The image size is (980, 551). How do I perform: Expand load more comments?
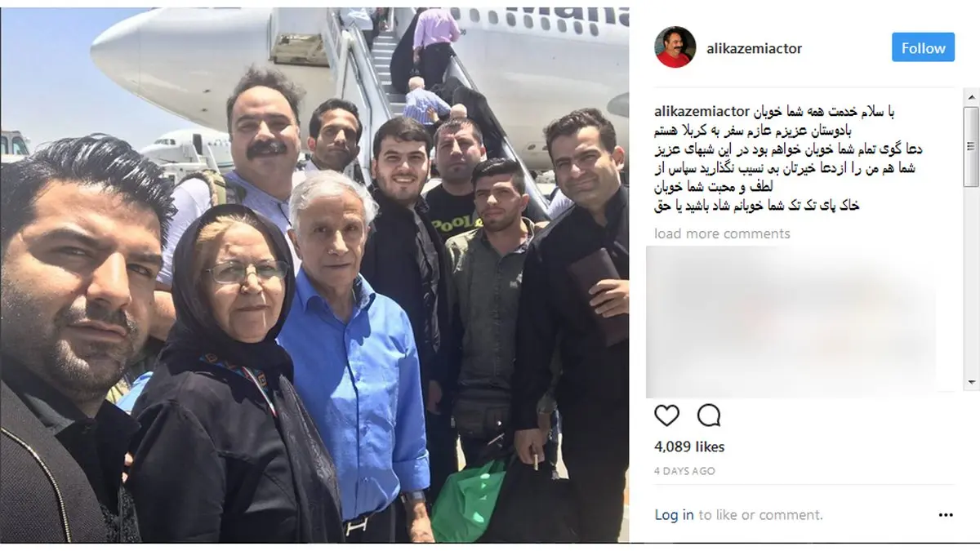coord(722,233)
